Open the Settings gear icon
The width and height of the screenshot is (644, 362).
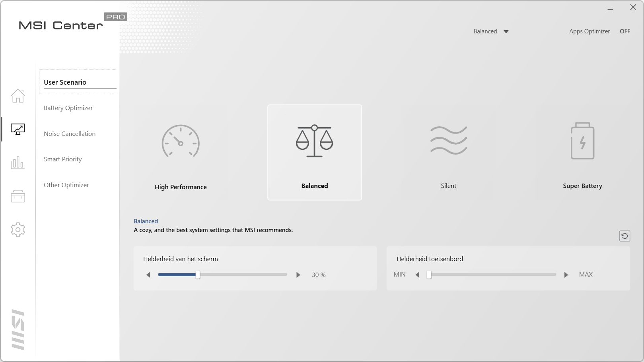click(18, 230)
